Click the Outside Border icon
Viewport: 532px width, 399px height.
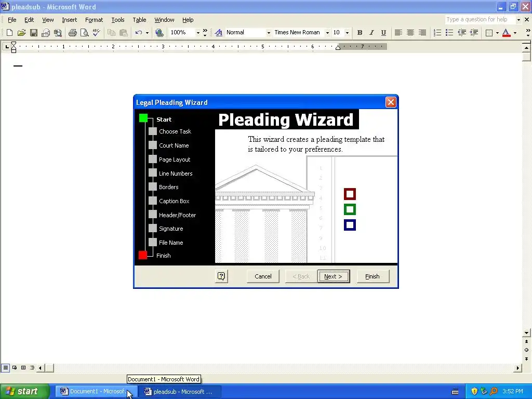tap(489, 33)
